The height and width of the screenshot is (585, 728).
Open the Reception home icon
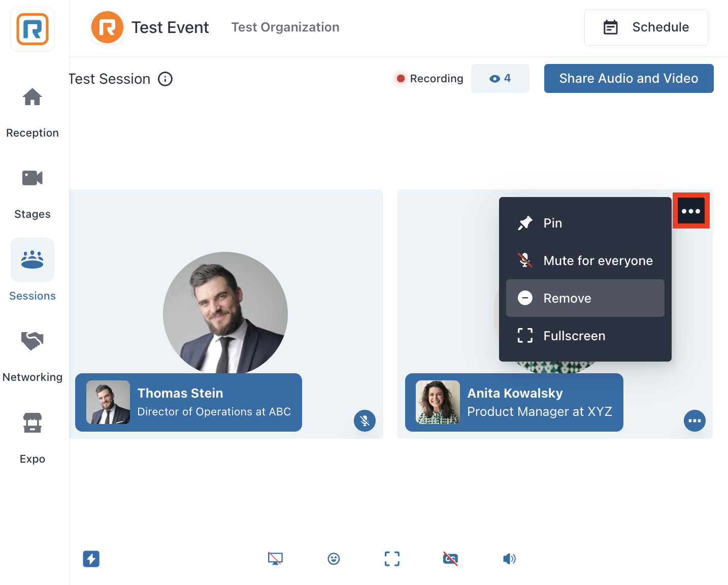(x=32, y=97)
